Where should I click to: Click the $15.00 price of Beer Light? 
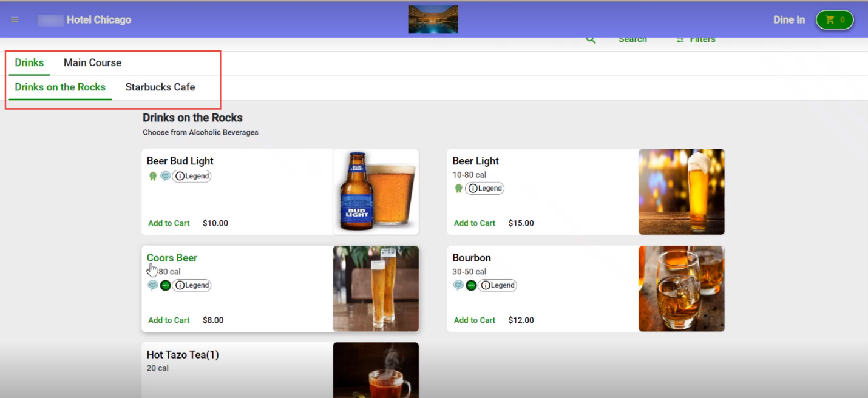coord(521,223)
